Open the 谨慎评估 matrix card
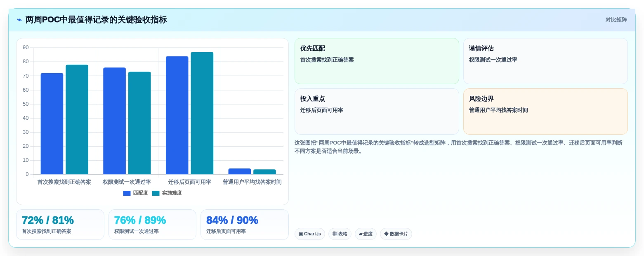The image size is (644, 256). [x=545, y=61]
